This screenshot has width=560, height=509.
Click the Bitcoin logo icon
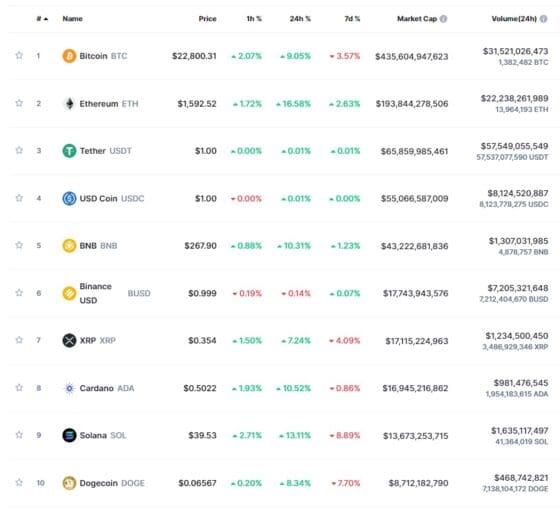69,56
